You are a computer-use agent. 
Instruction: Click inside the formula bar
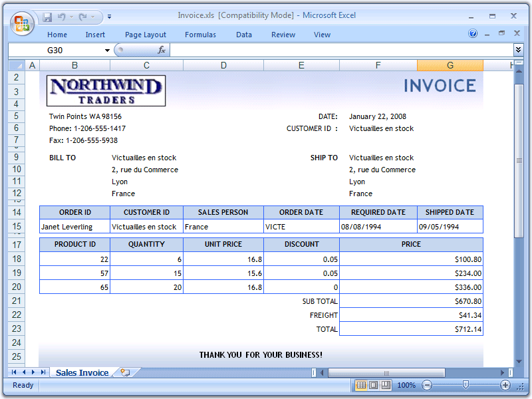341,51
